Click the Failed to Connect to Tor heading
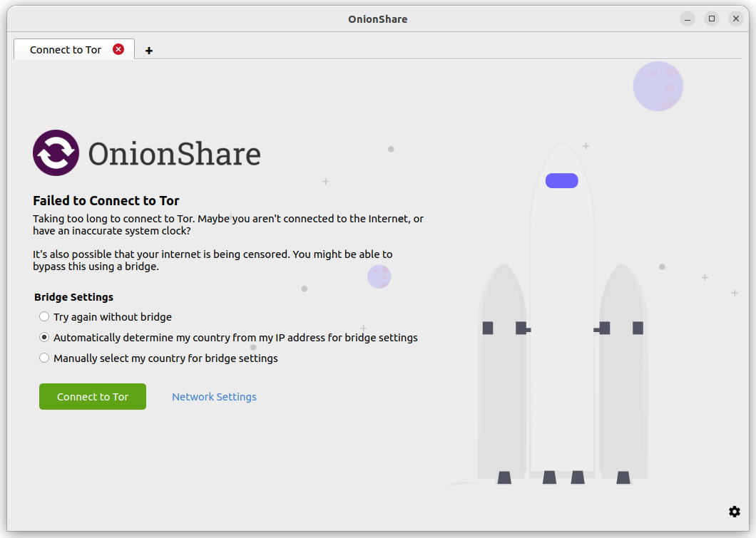Viewport: 756px width, 538px height. click(x=106, y=200)
